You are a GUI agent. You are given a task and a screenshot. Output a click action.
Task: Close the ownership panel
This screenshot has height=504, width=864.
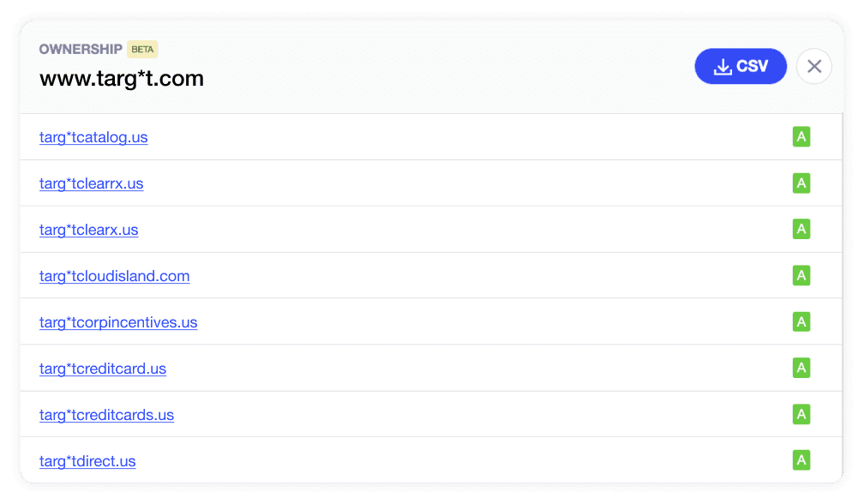click(x=814, y=66)
